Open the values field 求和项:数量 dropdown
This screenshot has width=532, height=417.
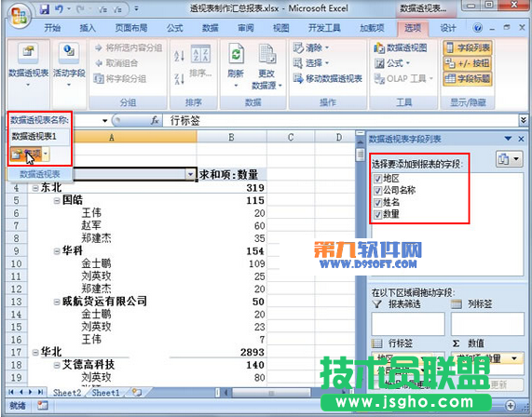[x=514, y=358]
